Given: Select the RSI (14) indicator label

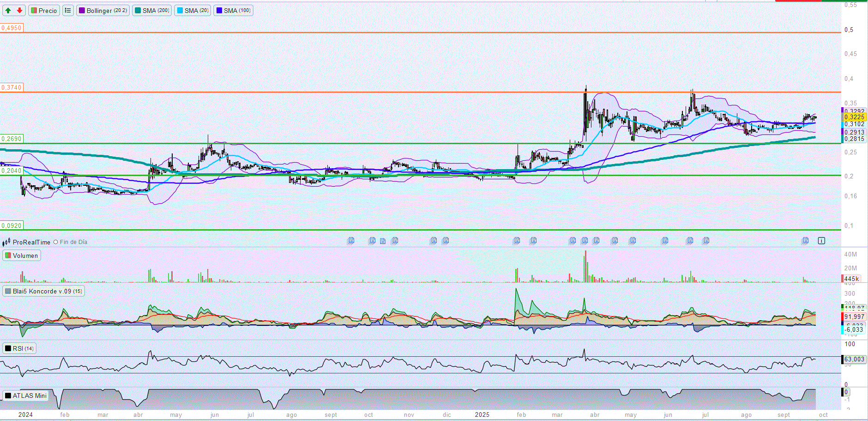Looking at the screenshot, I should [x=19, y=348].
